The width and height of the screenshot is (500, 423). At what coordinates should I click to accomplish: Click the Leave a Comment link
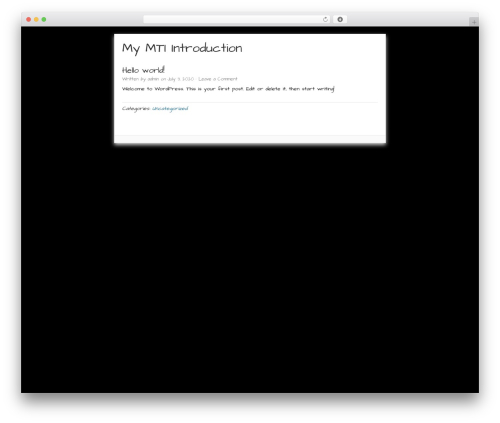(218, 79)
